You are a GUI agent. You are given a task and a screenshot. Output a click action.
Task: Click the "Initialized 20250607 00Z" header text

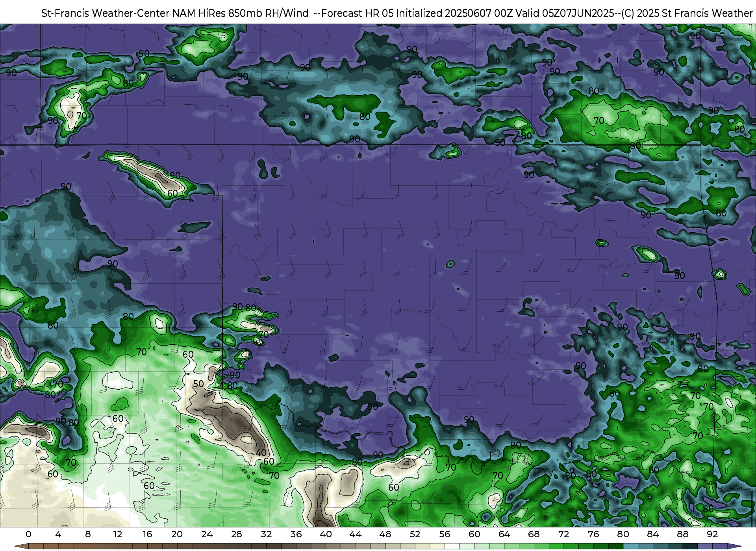(x=454, y=13)
